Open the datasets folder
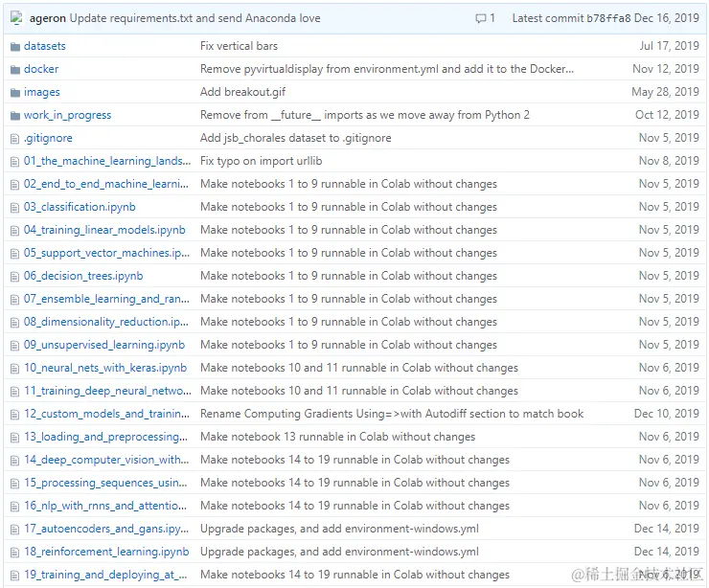 click(45, 46)
